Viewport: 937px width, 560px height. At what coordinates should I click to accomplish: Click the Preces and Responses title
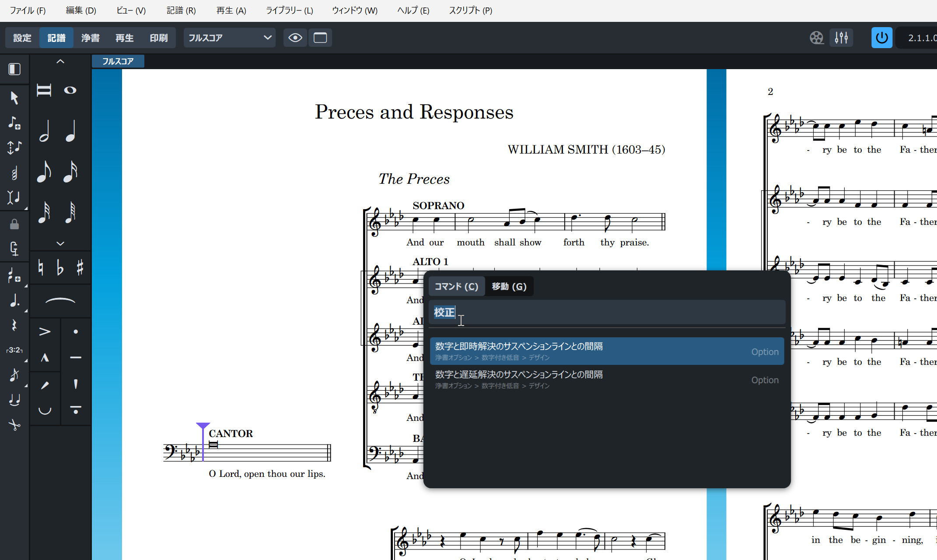(414, 112)
